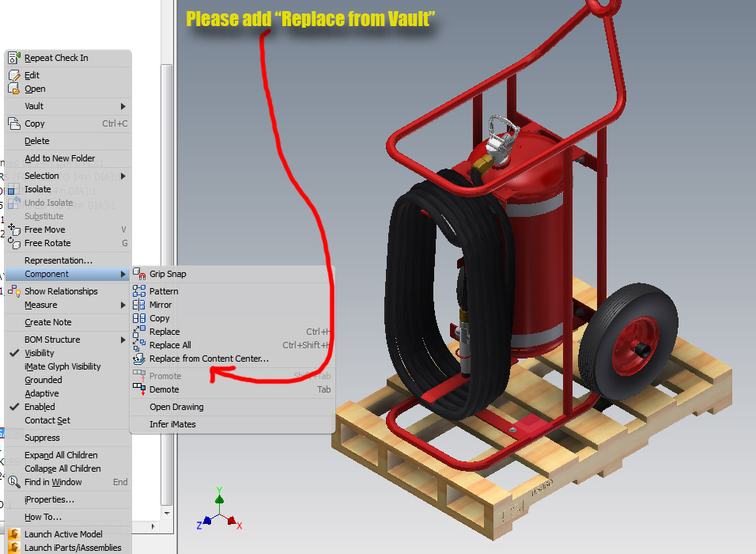Viewport: 756px width, 554px height.
Task: Click the Free Move icon
Action: click(14, 230)
